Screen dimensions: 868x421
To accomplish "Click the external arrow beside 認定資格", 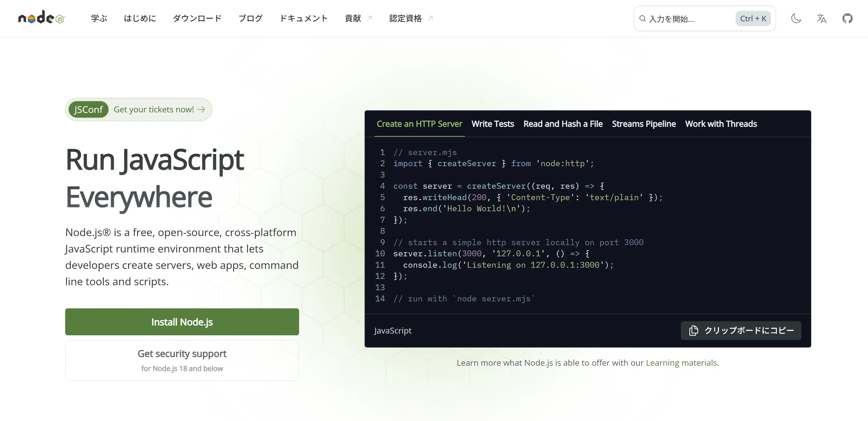I will (x=430, y=18).
